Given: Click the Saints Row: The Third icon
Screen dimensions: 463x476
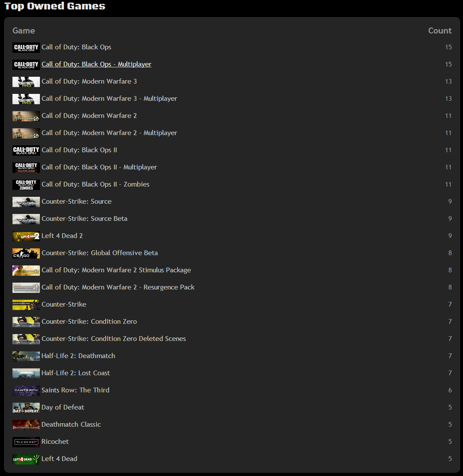Looking at the screenshot, I should (x=26, y=390).
